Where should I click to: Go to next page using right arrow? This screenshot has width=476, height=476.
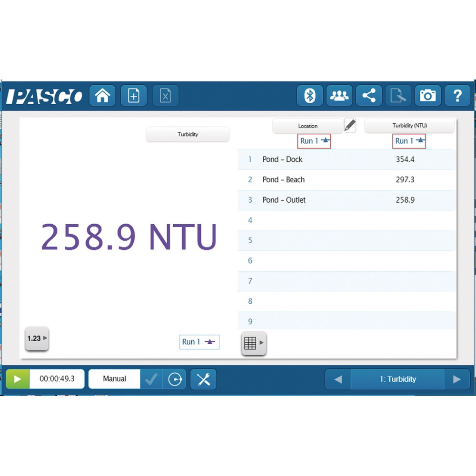(457, 379)
